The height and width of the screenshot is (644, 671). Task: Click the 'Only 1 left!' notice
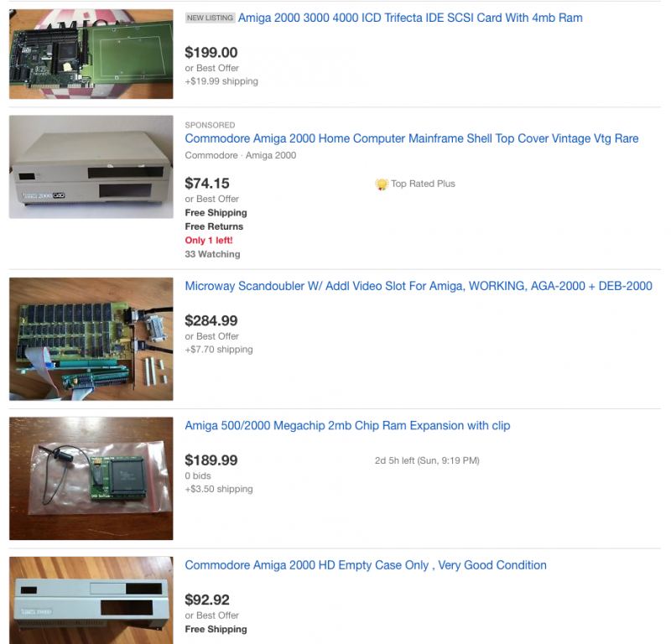(208, 241)
